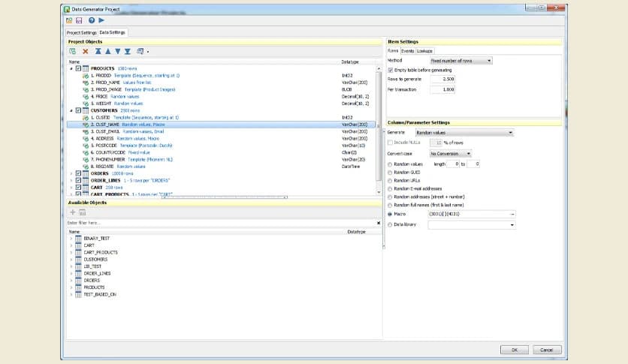Viewport: 628px width, 364px height.
Task: Click the Project Objects vertical scrollbar
Action: coord(379,131)
